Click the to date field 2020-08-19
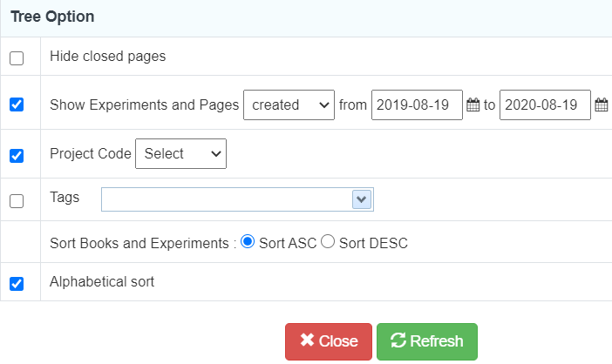 [x=545, y=104]
